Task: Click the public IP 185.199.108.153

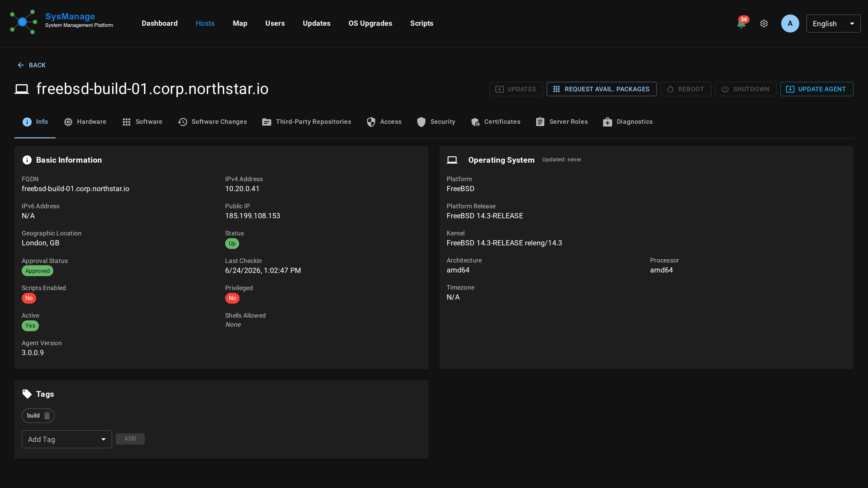Action: coord(252,216)
